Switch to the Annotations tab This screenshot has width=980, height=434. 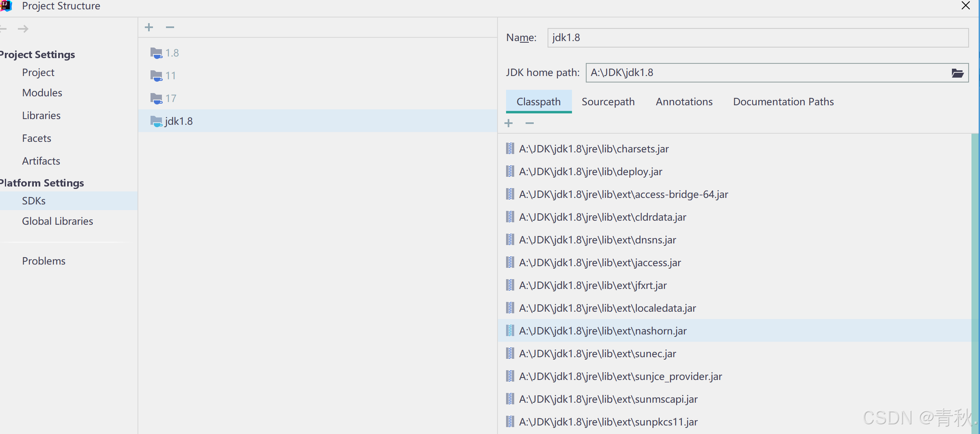(x=684, y=102)
